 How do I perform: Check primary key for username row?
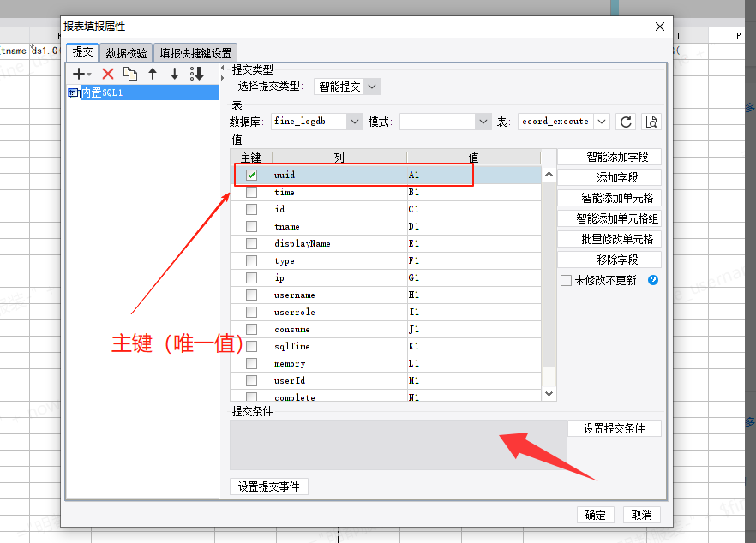251,295
